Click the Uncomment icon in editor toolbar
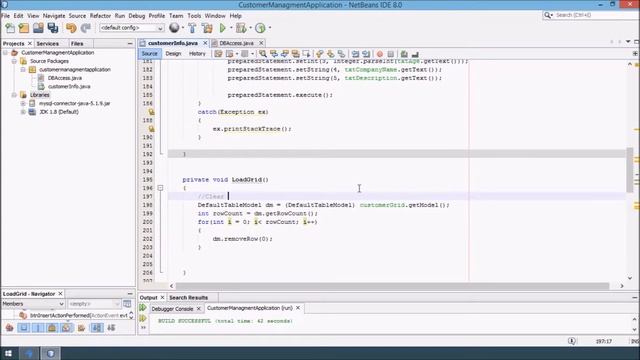This screenshot has height=360, width=640. pyautogui.click(x=415, y=54)
